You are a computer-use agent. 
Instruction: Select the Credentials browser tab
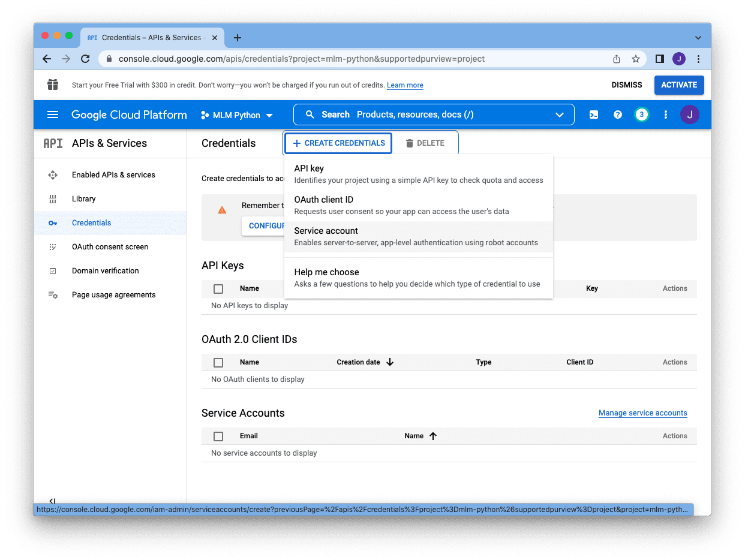click(x=153, y=37)
